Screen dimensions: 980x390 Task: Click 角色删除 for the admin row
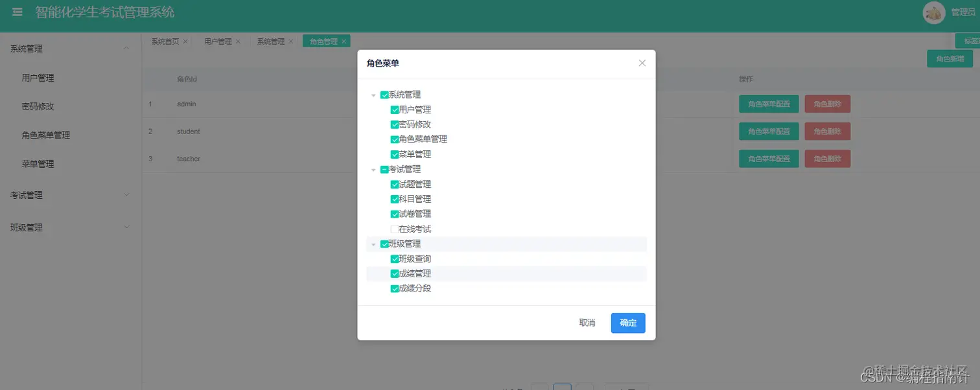[x=828, y=104]
